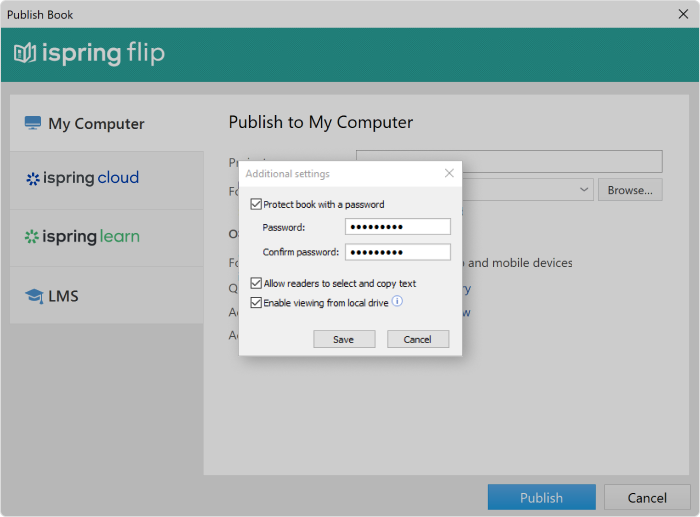
Task: Cancel the Additional settings dialog
Action: (x=418, y=339)
